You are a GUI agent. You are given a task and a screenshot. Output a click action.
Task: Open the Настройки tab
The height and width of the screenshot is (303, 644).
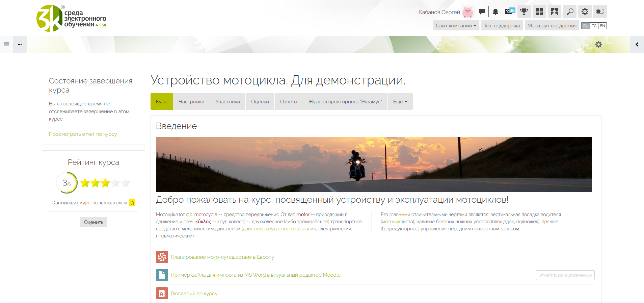191,101
